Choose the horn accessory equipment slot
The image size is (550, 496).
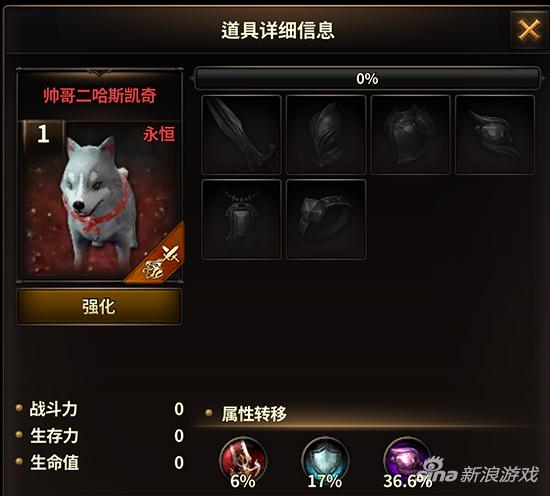[x=495, y=135]
